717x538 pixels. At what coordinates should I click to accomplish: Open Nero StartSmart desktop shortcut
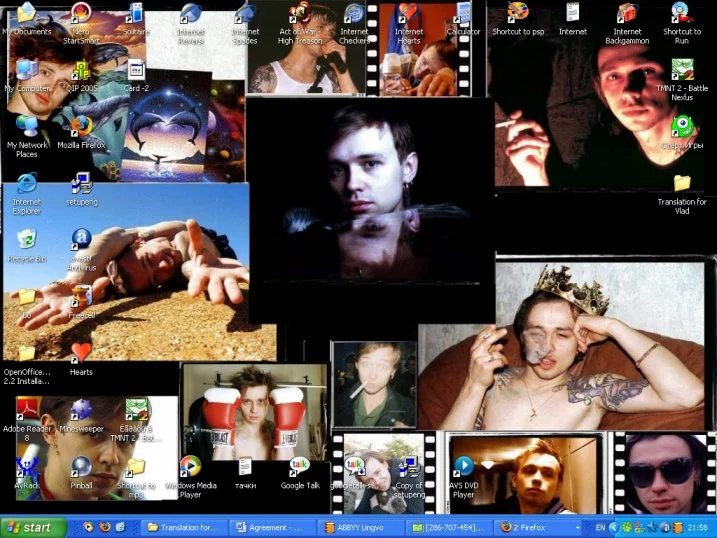click(x=81, y=14)
